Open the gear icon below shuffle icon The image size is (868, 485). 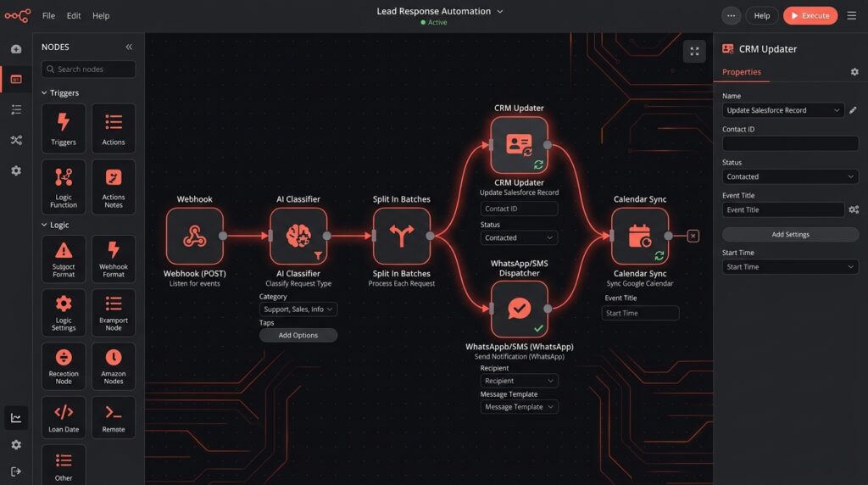(16, 170)
